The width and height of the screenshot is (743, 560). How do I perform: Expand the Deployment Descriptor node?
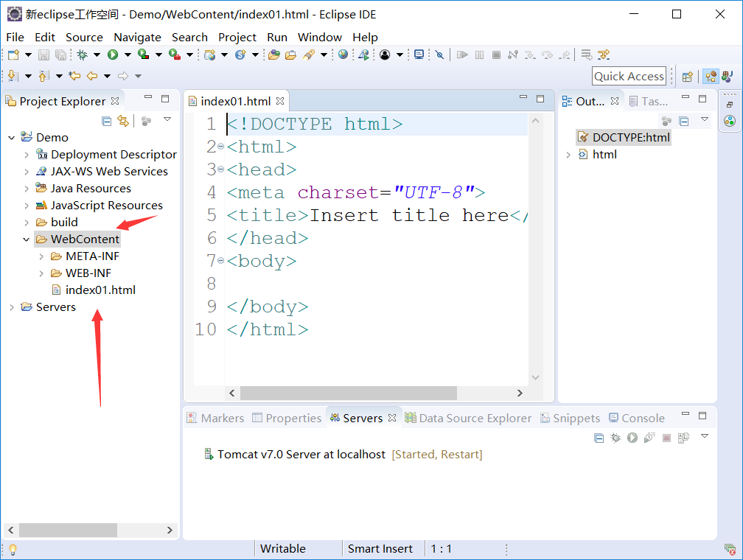(x=27, y=155)
